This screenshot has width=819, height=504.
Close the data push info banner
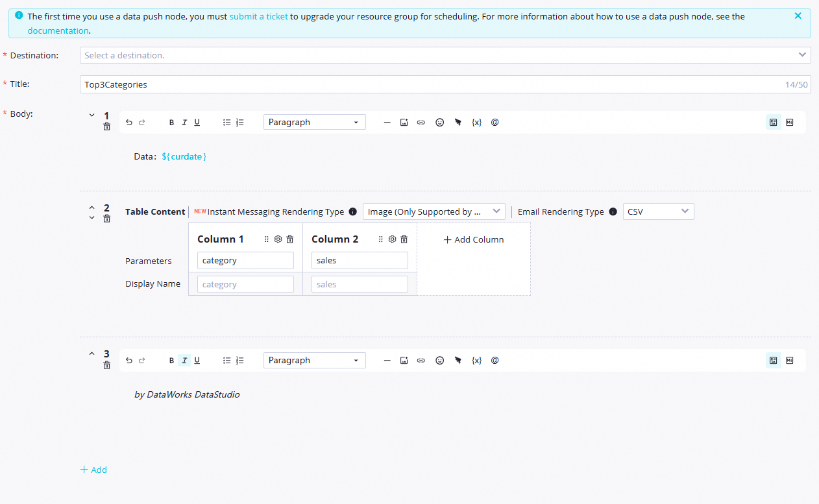tap(798, 16)
